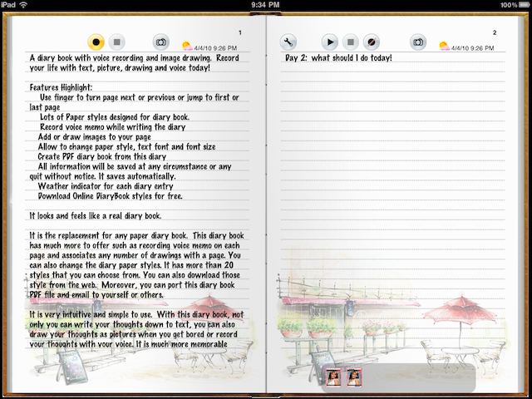532x399 pixels.
Task: Tap page number 2 at top right
Action: 494,32
